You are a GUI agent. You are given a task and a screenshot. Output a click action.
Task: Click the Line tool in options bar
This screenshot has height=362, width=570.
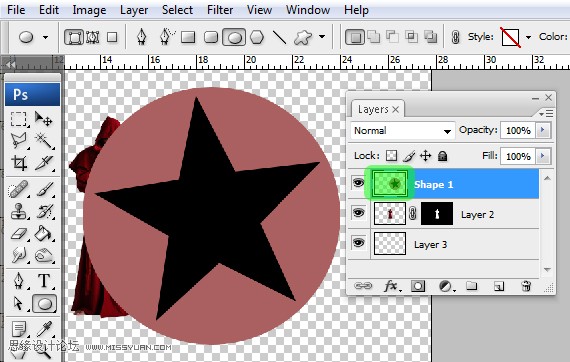pyautogui.click(x=279, y=37)
